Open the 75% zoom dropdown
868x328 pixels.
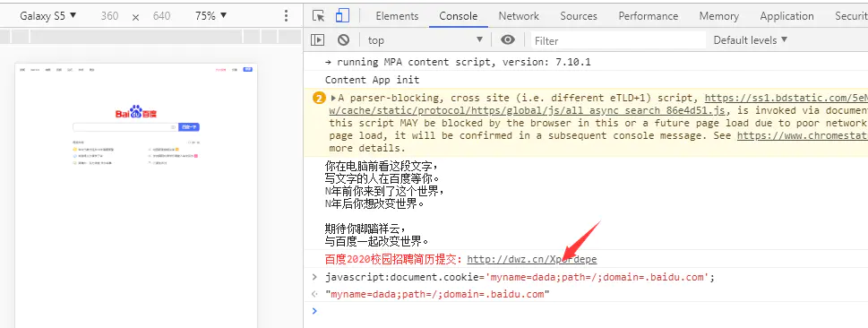click(211, 16)
